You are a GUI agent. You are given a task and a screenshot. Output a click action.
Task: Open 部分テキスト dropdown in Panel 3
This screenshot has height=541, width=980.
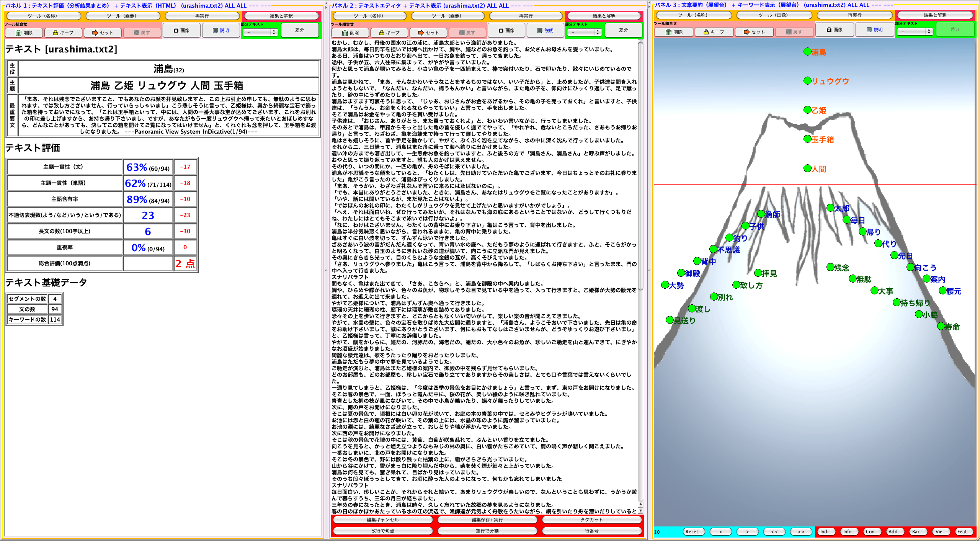pyautogui.click(x=915, y=32)
